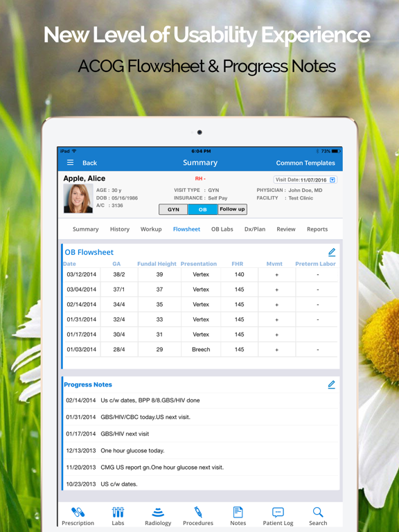Click physician John Doe, MD
Screen dimensions: 399x532
coord(305,190)
